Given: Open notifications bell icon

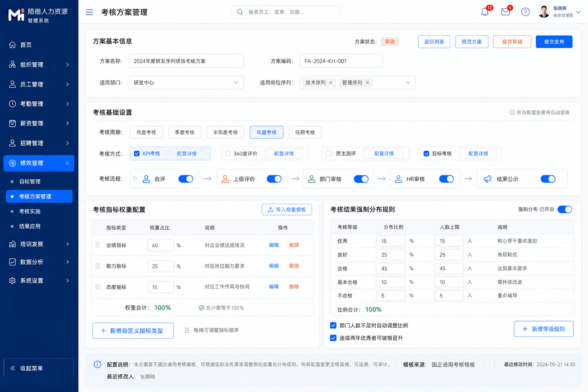Looking at the screenshot, I should tap(485, 12).
